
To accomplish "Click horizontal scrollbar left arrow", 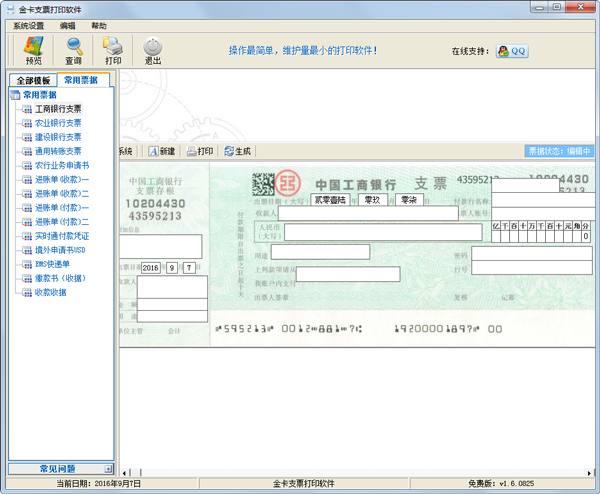I will pyautogui.click(x=124, y=473).
